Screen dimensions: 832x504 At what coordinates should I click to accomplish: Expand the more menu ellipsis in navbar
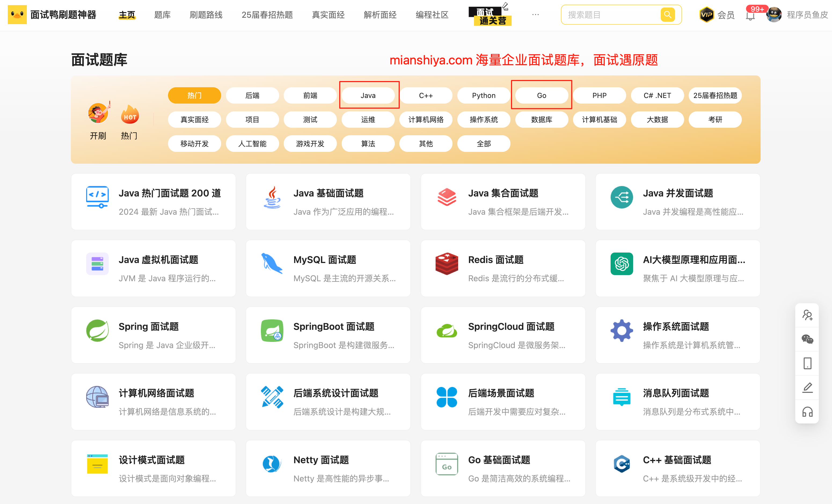point(535,15)
